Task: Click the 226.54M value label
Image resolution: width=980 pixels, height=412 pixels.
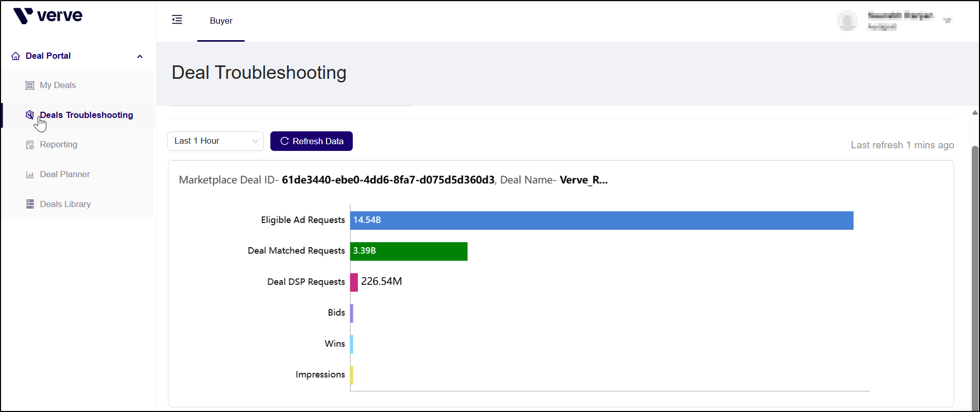Action: (382, 281)
